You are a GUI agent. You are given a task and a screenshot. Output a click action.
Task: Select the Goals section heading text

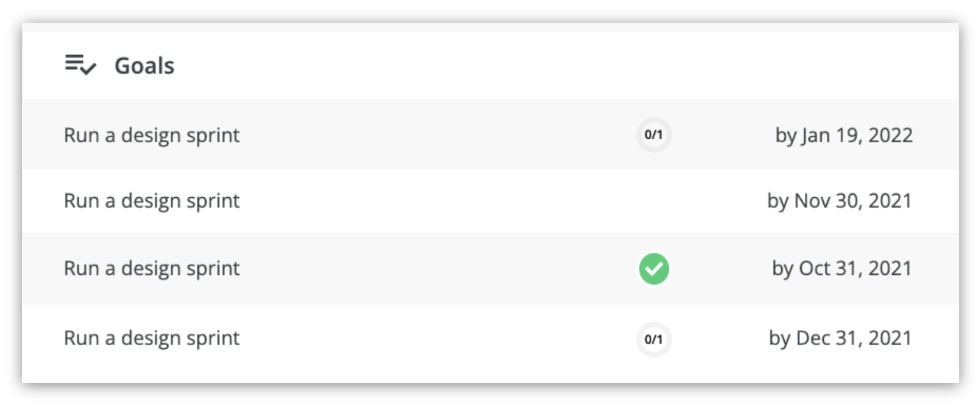point(145,65)
